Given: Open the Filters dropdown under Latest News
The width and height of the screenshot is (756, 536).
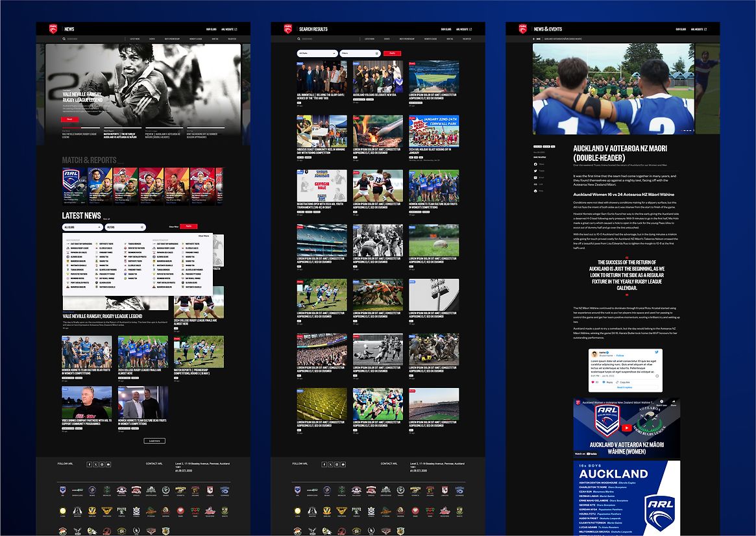Looking at the screenshot, I should pos(125,227).
